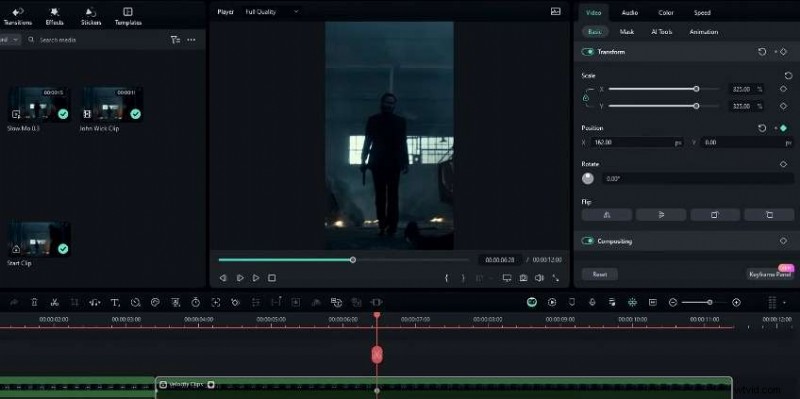Open the Full Quality dropdown

(x=272, y=11)
